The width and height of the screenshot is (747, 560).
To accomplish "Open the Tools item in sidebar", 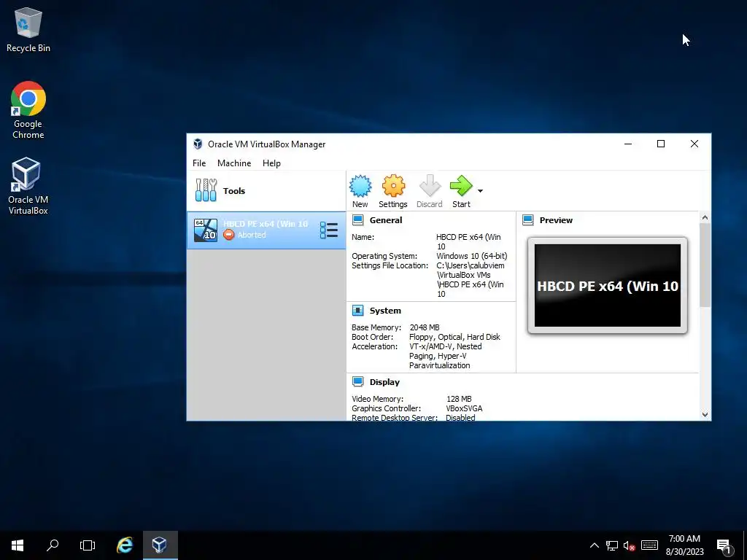I will pos(266,191).
